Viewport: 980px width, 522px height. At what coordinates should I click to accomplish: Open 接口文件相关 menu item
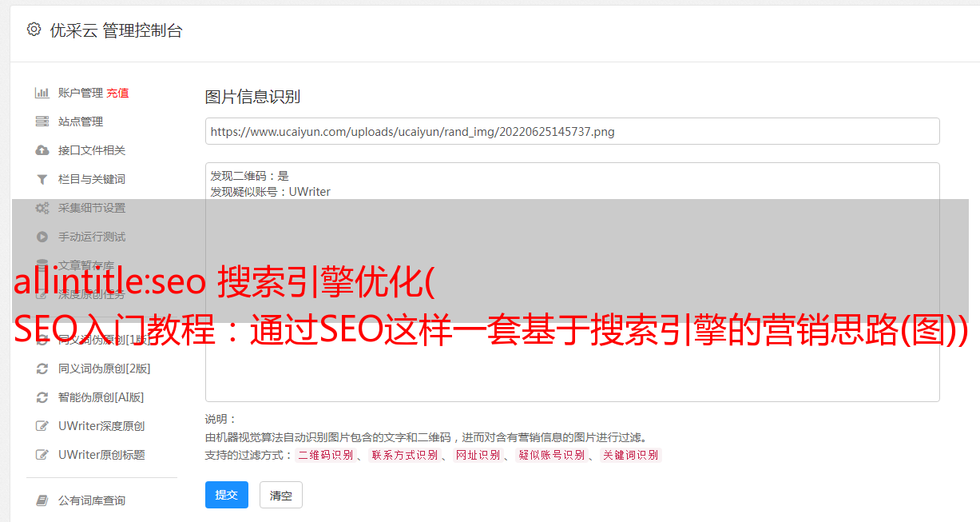click(92, 150)
